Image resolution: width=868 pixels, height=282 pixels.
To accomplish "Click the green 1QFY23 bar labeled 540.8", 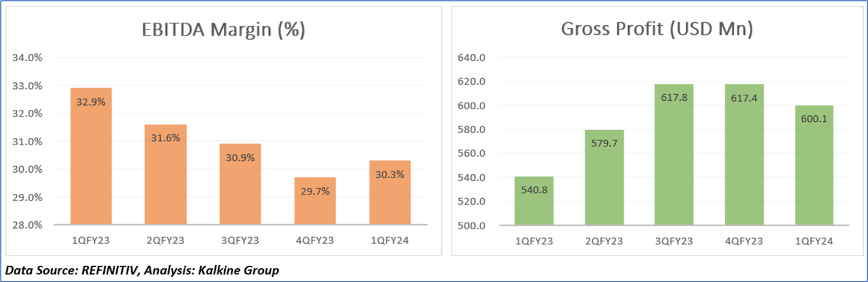I will [x=534, y=201].
